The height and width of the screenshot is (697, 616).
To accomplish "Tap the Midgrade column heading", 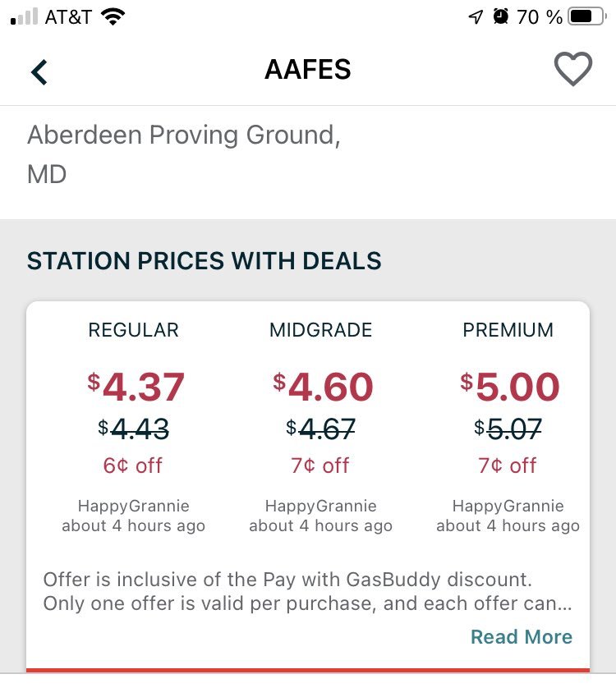I will [320, 330].
